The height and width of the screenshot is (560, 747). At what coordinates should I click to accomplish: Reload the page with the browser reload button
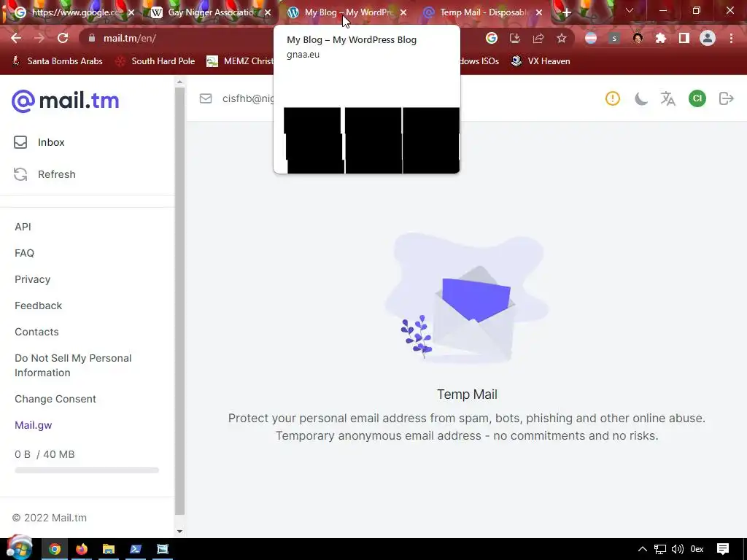[63, 38]
